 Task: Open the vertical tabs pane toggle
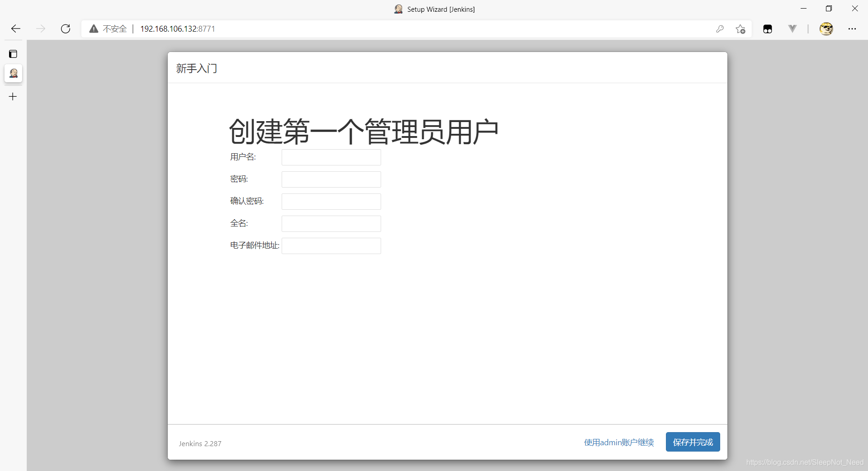tap(13, 54)
